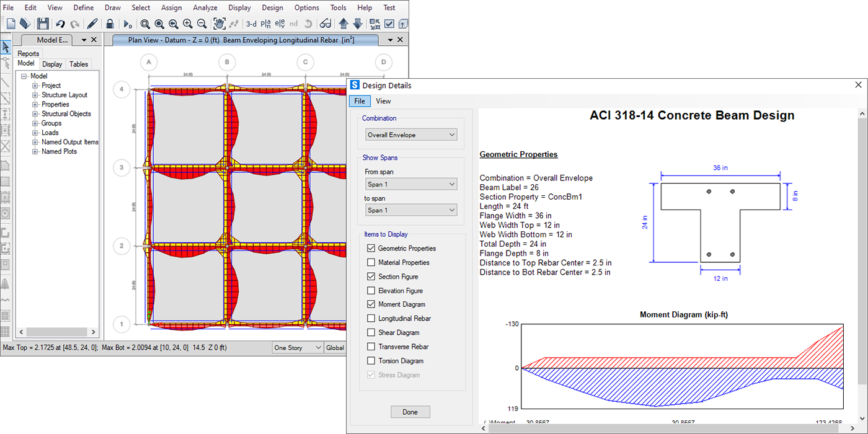Click the Save model icon

[43, 24]
